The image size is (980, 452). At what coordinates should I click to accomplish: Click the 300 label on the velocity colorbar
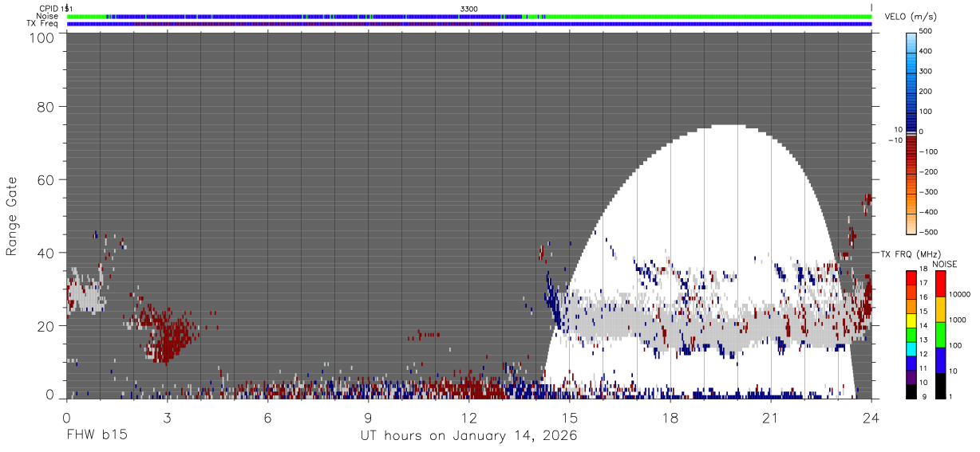[927, 72]
